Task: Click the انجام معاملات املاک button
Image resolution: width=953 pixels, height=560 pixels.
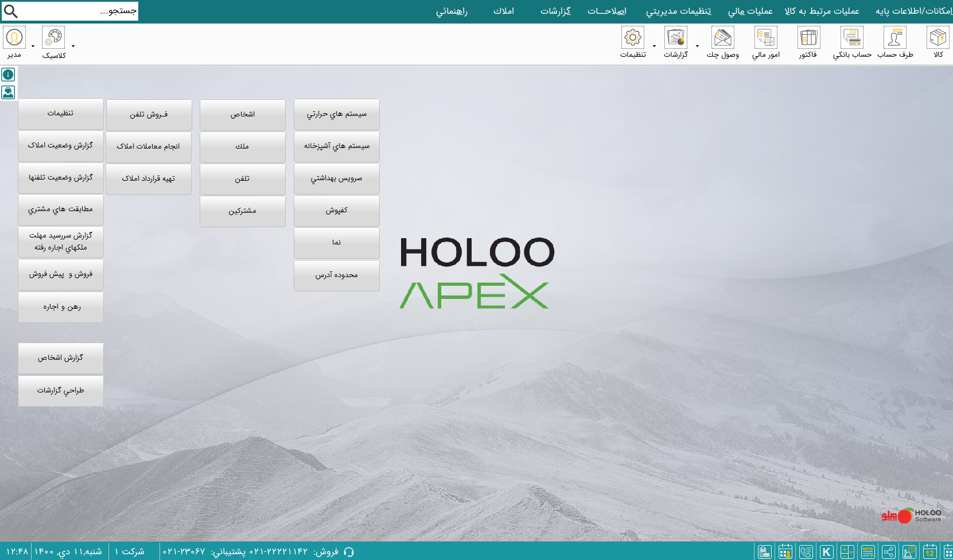Action: tap(149, 147)
